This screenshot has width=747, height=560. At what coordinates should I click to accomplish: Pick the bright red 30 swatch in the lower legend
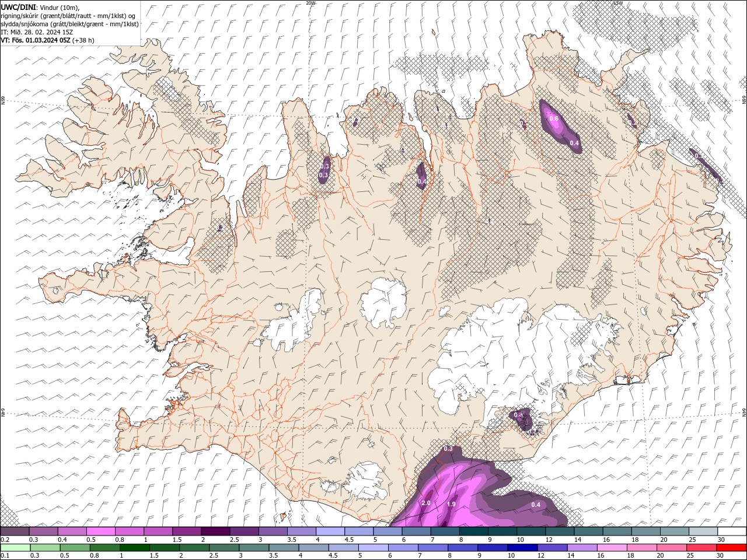tap(731, 547)
